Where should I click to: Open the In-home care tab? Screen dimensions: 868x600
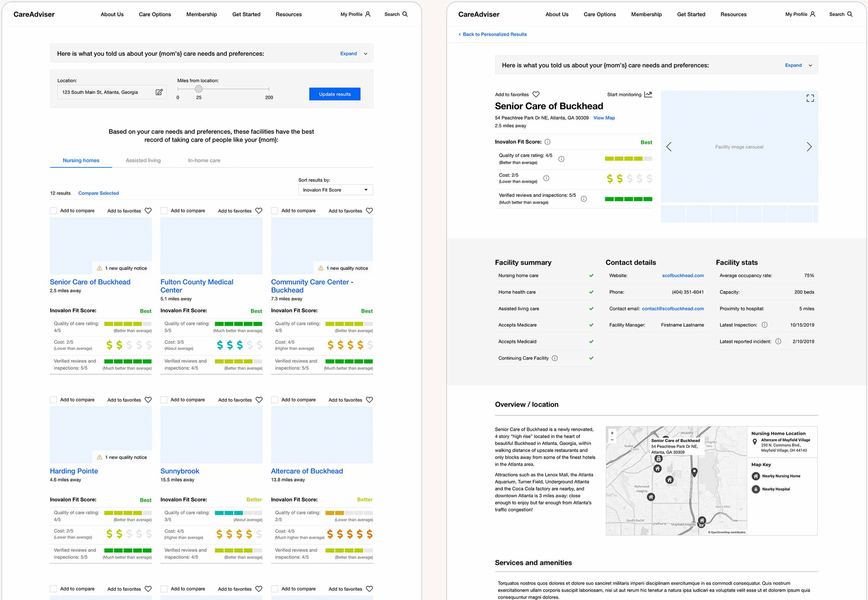pyautogui.click(x=204, y=160)
